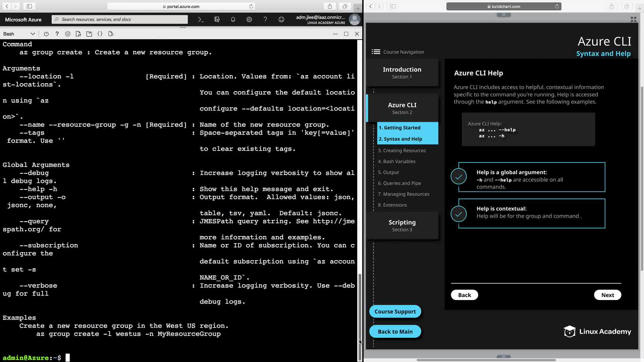Toggle the Help is a global argument checkmark
The width and height of the screenshot is (644, 362).
[459, 177]
